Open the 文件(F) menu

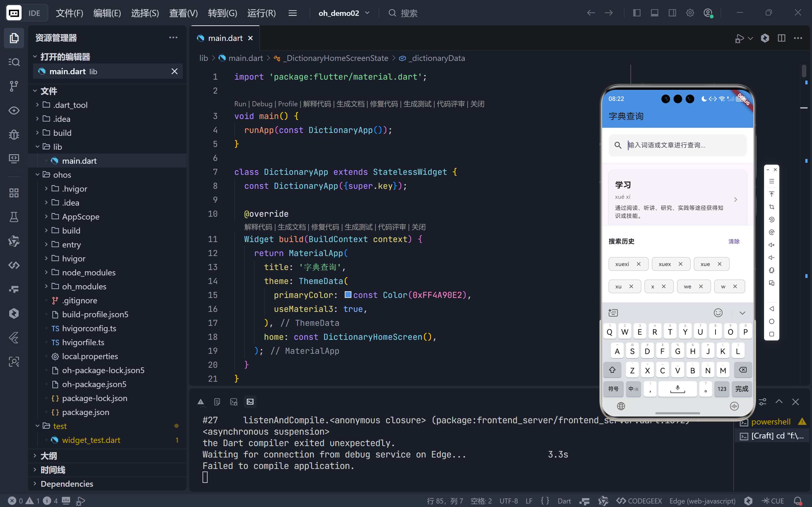point(70,13)
